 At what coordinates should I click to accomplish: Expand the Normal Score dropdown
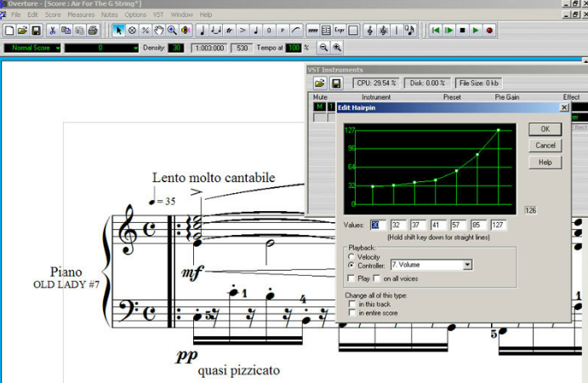tap(57, 48)
